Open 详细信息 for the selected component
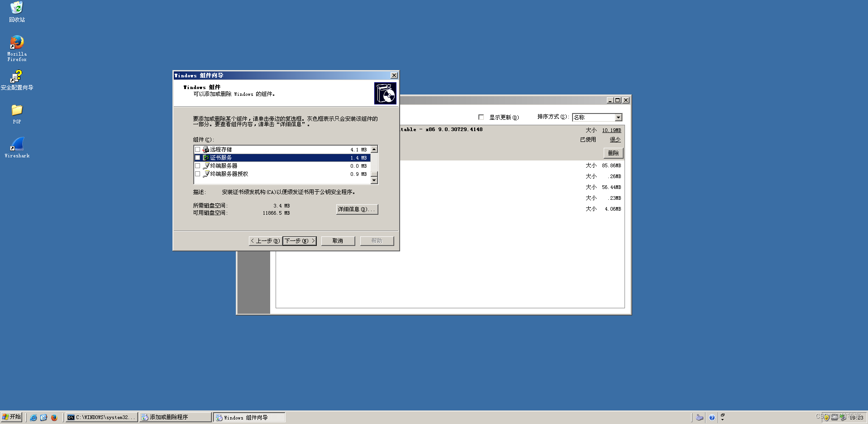 tap(357, 209)
